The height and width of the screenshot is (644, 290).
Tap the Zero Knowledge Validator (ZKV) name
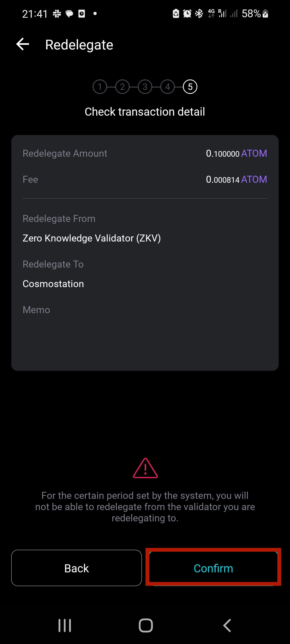(x=92, y=238)
